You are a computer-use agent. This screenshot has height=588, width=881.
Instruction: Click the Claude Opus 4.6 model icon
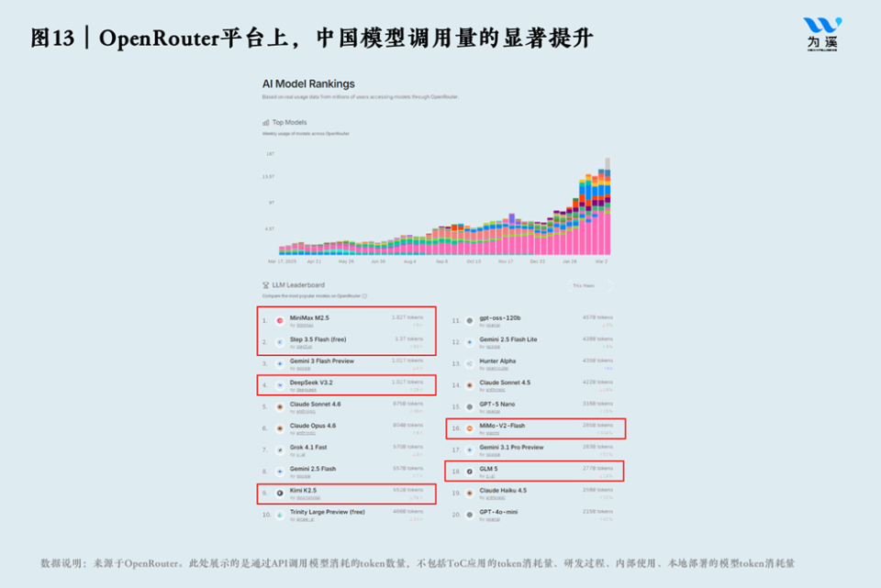280,428
